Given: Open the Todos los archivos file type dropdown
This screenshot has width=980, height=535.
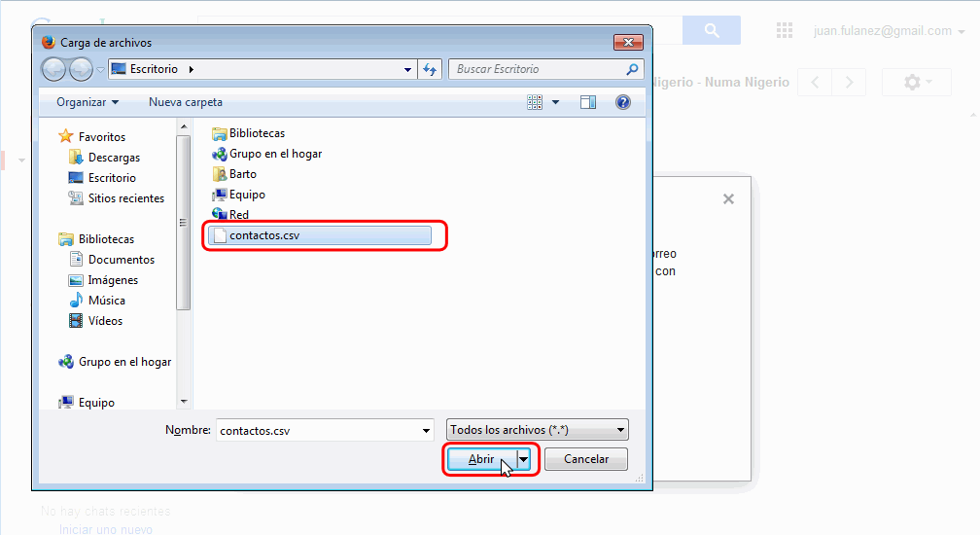Looking at the screenshot, I should click(538, 430).
